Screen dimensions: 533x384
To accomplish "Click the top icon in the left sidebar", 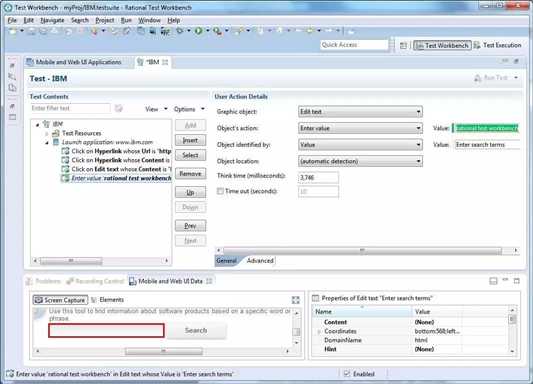I will tap(12, 65).
